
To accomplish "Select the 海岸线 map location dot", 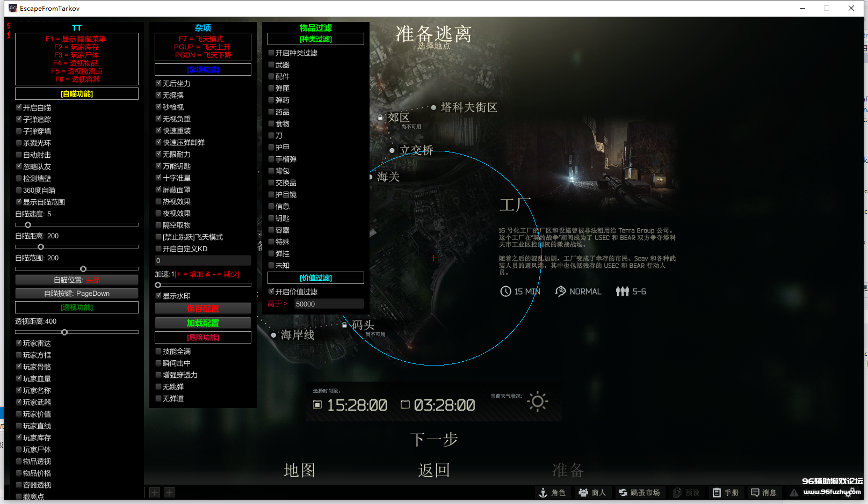I will tap(273, 335).
